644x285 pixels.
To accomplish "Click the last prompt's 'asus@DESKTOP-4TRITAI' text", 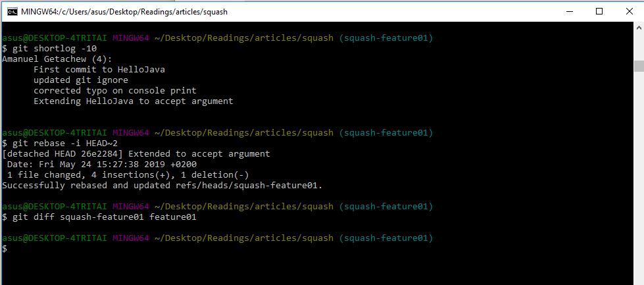I will coord(55,238).
